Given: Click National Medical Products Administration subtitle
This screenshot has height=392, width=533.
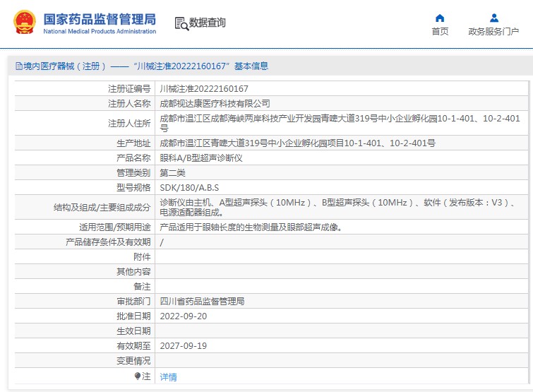Looking at the screenshot, I should point(100,31).
